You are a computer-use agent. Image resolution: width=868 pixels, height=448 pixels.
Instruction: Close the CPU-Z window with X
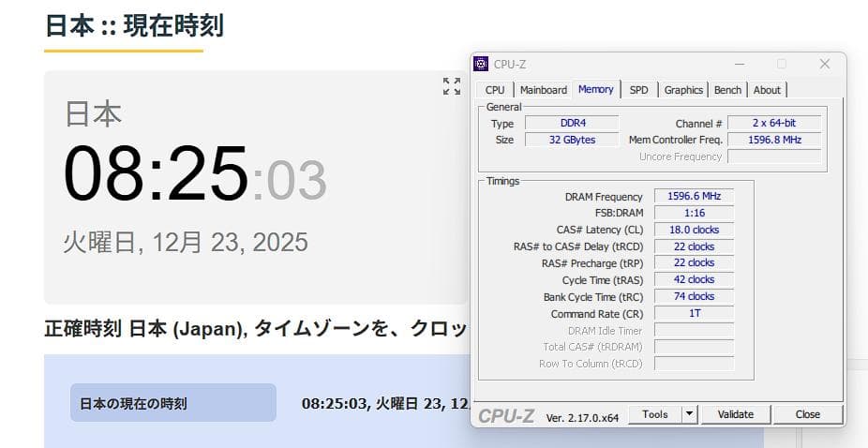(x=824, y=65)
